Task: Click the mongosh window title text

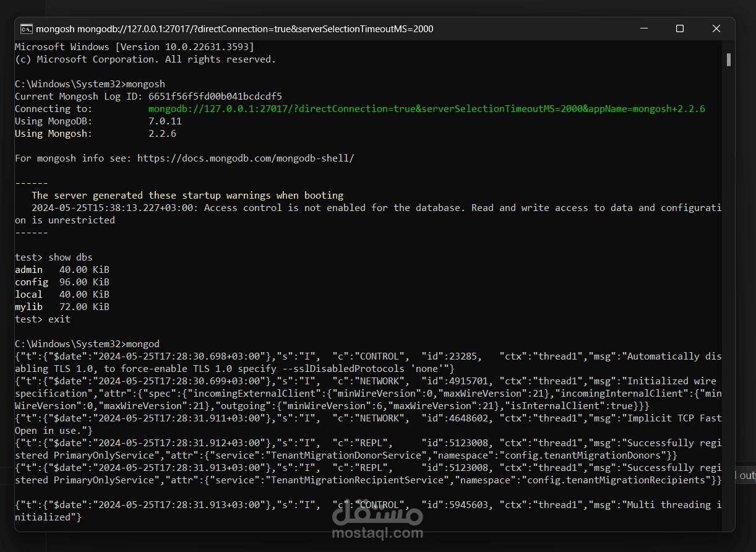Action: point(235,28)
